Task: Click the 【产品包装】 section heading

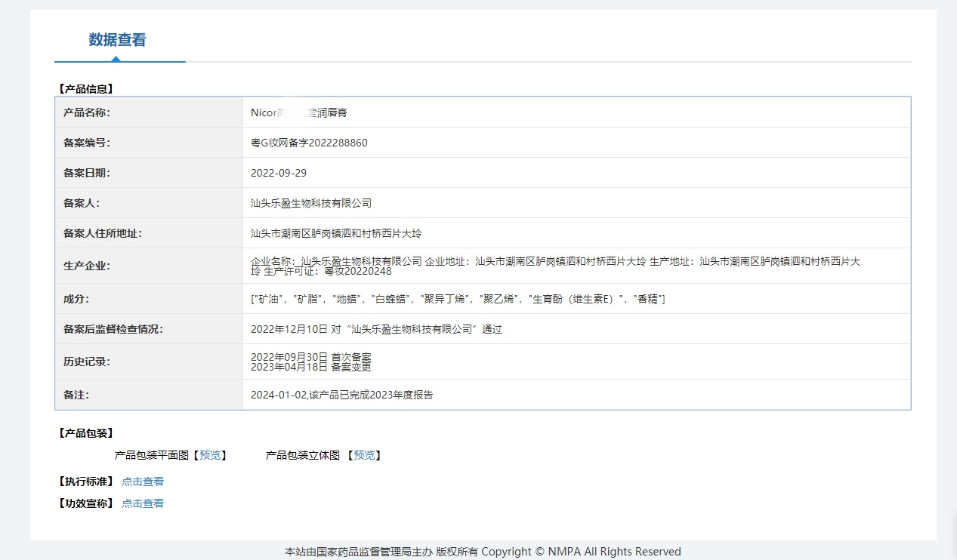Action: pos(85,433)
